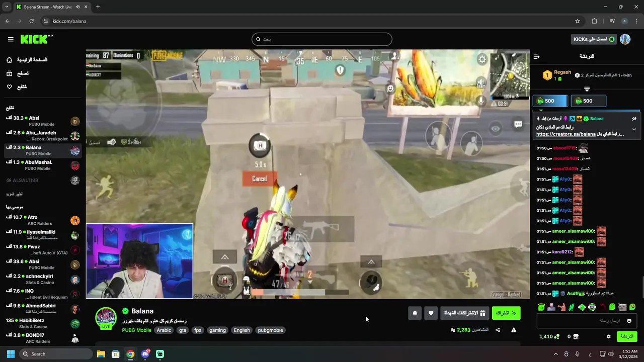
Task: Expand the gift leaderboard arrow
Action: click(587, 89)
